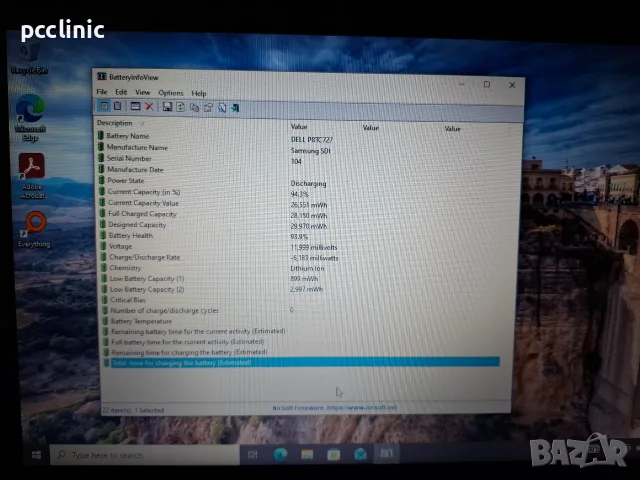Select the Show Battery Information toolbar icon

pyautogui.click(x=104, y=106)
